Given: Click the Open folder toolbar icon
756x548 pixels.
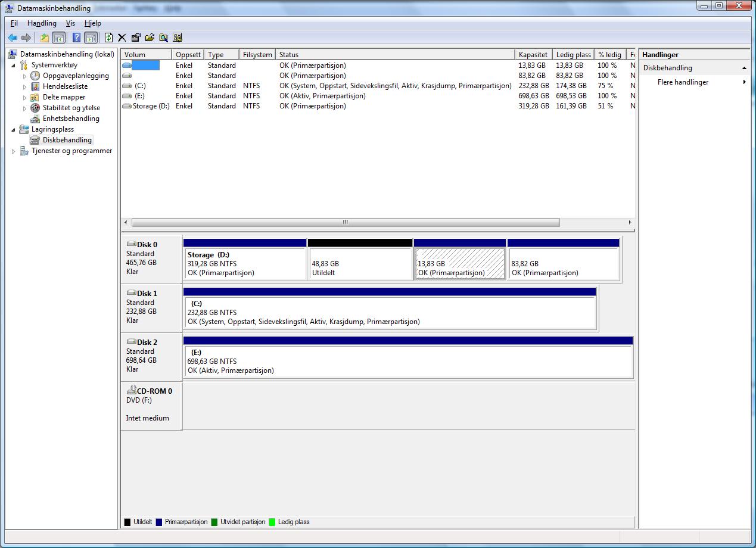Looking at the screenshot, I should [x=150, y=38].
